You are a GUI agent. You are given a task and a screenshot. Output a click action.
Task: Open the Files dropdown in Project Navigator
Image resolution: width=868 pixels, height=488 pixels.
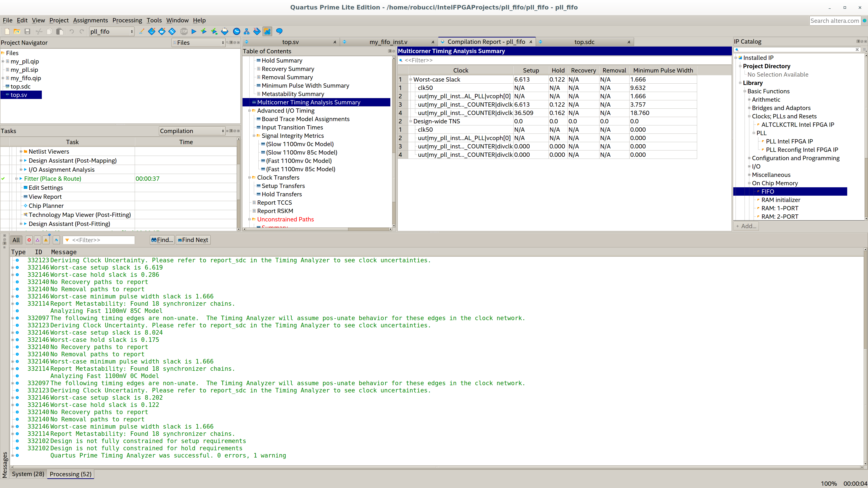coord(198,42)
